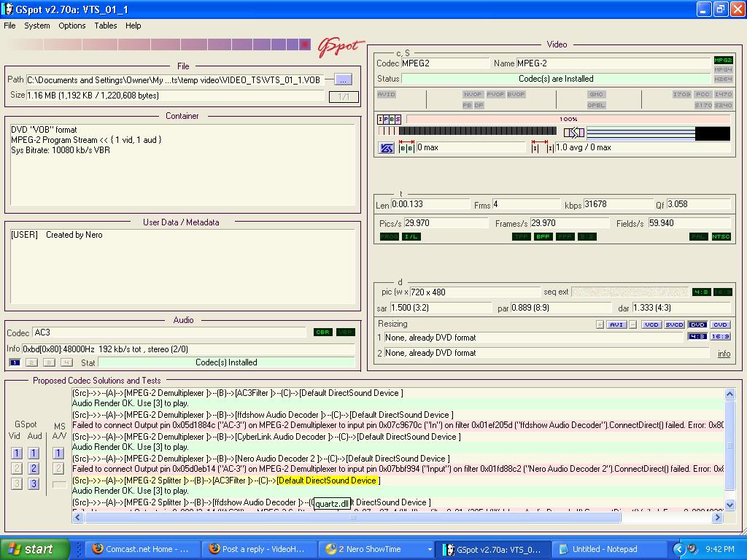Click the AVID indicator badge
The image size is (747, 560).
[387, 94]
